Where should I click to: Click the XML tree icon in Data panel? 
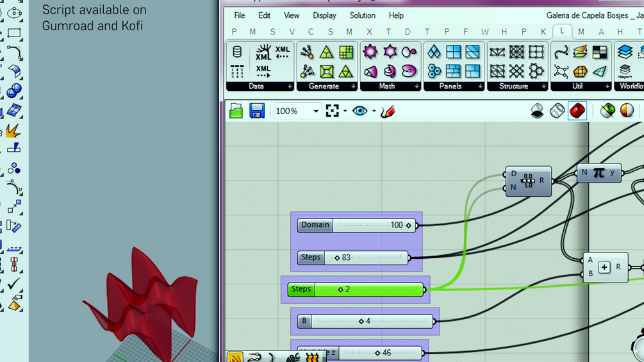[x=263, y=53]
